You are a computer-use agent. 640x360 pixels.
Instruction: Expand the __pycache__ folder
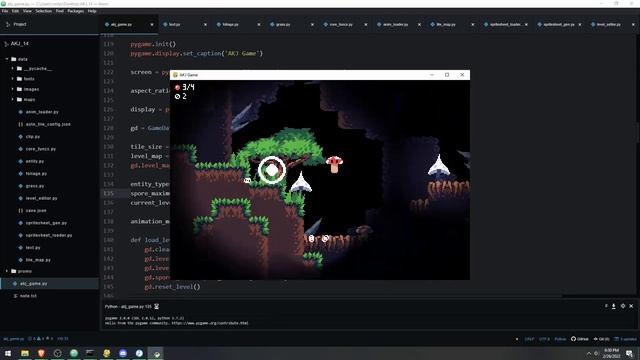13,69
